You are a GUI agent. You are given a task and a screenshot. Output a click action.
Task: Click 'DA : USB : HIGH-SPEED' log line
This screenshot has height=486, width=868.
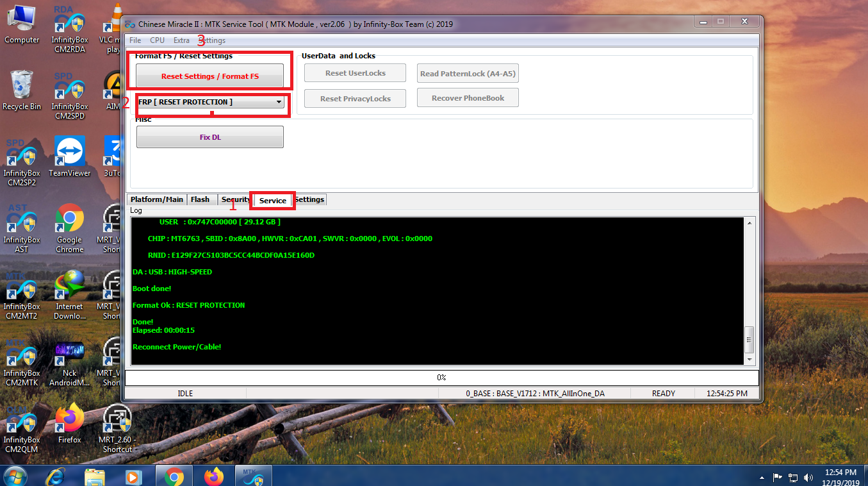(x=172, y=272)
